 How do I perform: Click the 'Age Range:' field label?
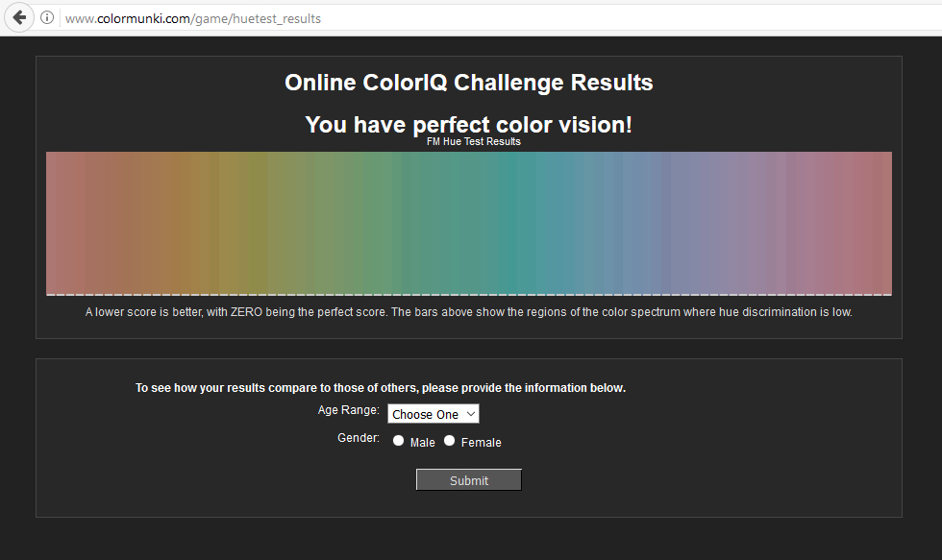pyautogui.click(x=348, y=410)
